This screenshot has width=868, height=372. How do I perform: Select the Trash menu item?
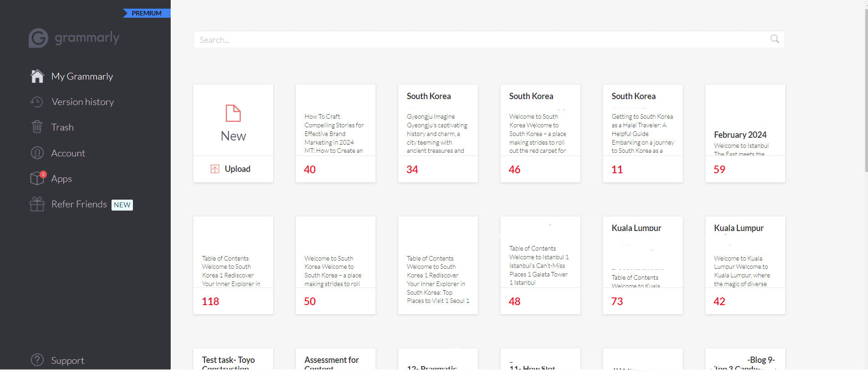[62, 127]
